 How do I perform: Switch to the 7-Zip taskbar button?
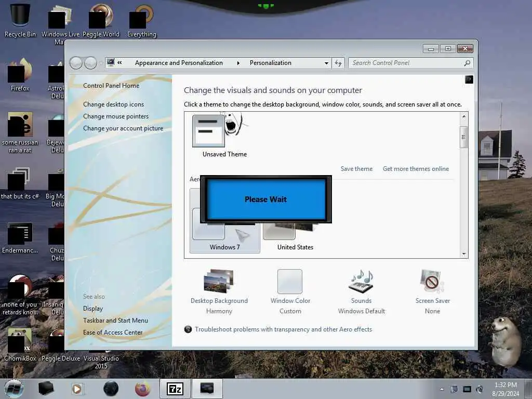175,389
